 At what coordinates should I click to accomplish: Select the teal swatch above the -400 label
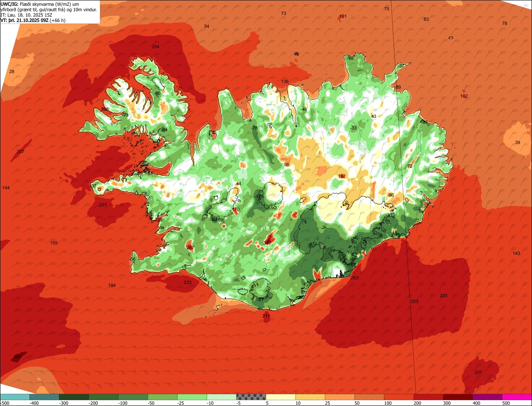click(44, 397)
